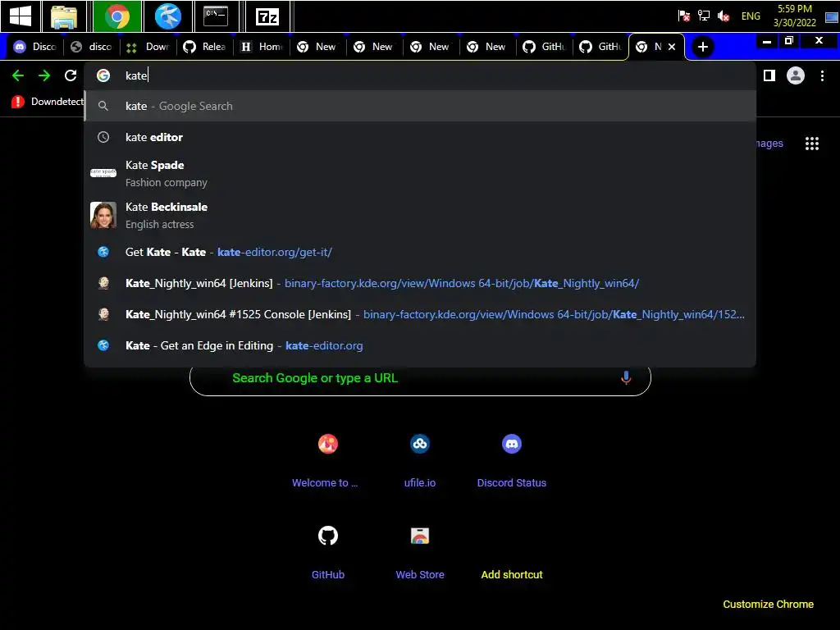
Task: Open the Kate - Get an Edge in Editing suggestion
Action: [x=420, y=345]
